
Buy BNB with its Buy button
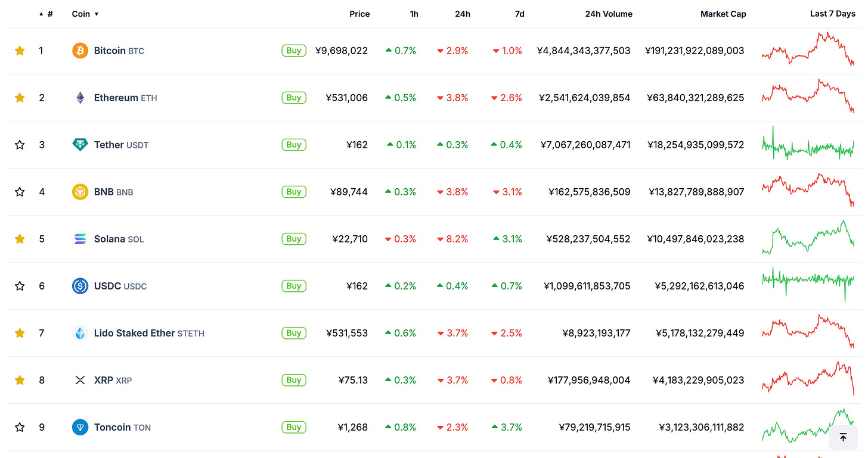click(294, 192)
